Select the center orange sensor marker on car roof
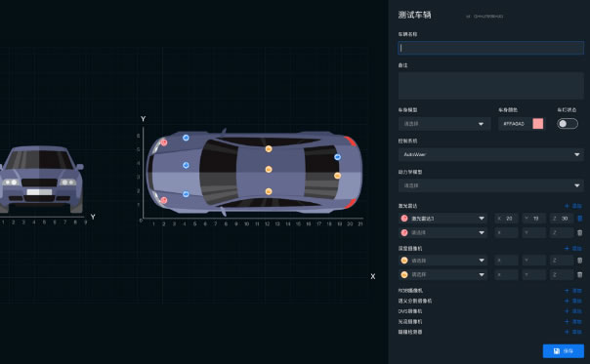The height and width of the screenshot is (364, 590). pos(269,169)
